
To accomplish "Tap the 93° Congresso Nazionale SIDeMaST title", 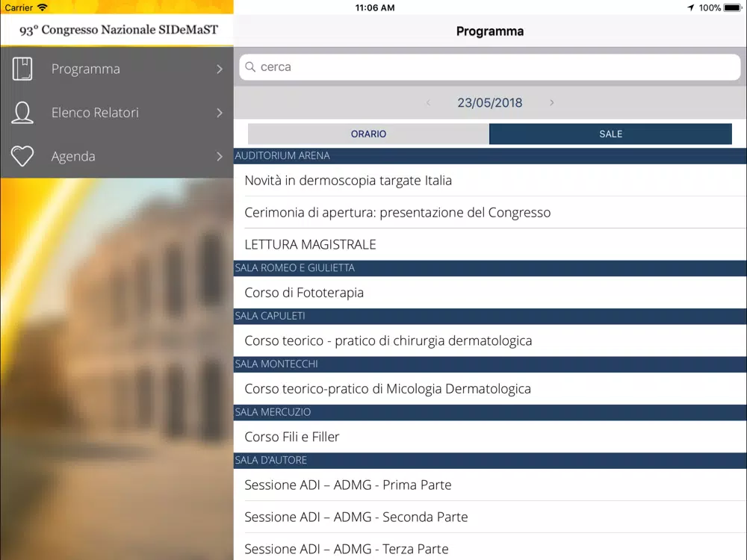I will point(119,30).
